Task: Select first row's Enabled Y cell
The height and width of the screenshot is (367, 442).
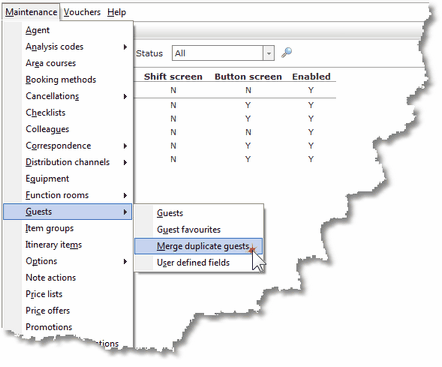Action: 311,90
